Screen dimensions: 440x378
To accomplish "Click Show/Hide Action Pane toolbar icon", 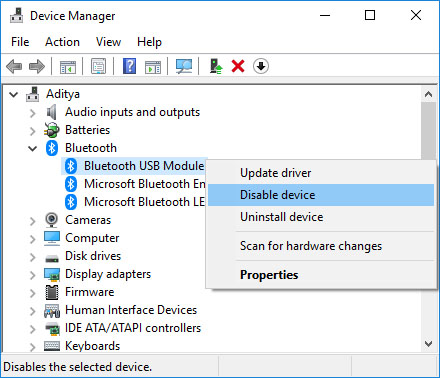I will tap(153, 66).
